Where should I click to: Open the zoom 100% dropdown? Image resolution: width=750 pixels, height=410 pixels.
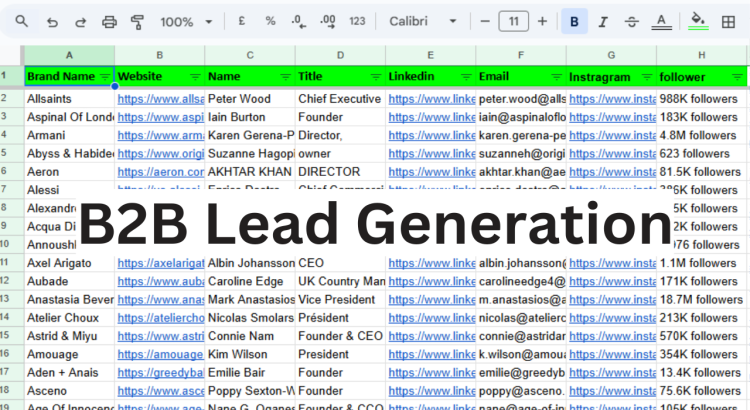coord(186,21)
